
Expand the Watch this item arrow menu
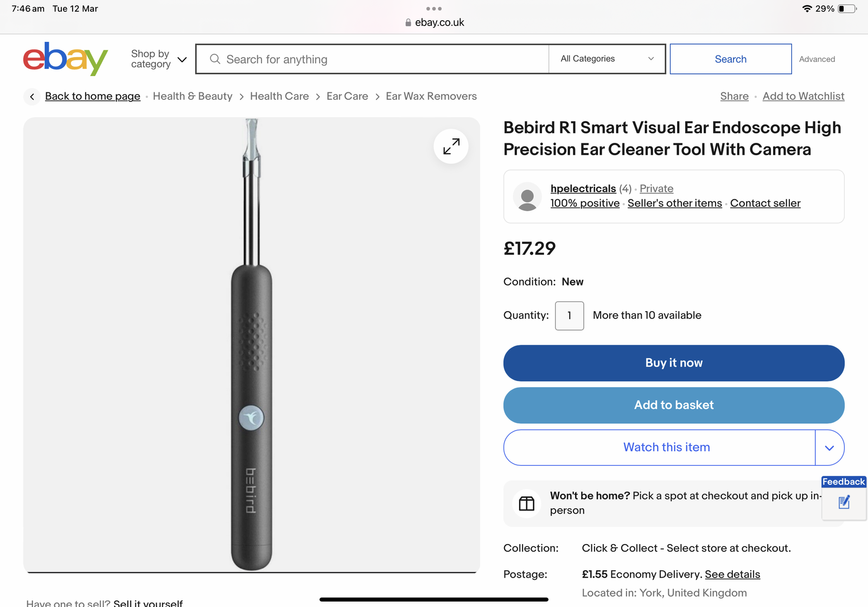click(829, 448)
